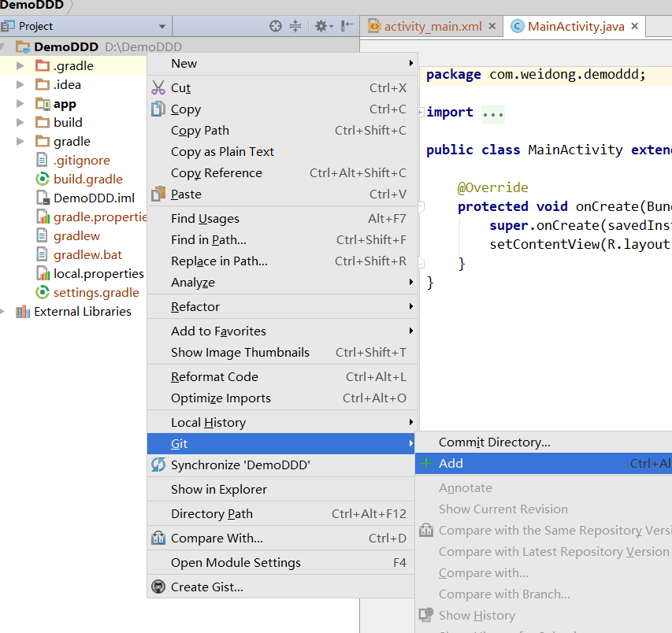Click the scroll from source target icon
The height and width of the screenshot is (633, 672).
click(276, 26)
